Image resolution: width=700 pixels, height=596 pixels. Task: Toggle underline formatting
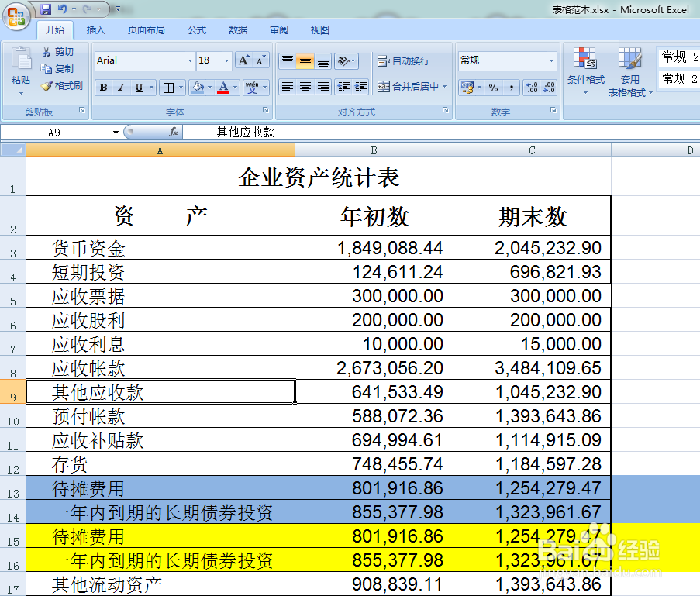click(x=139, y=88)
